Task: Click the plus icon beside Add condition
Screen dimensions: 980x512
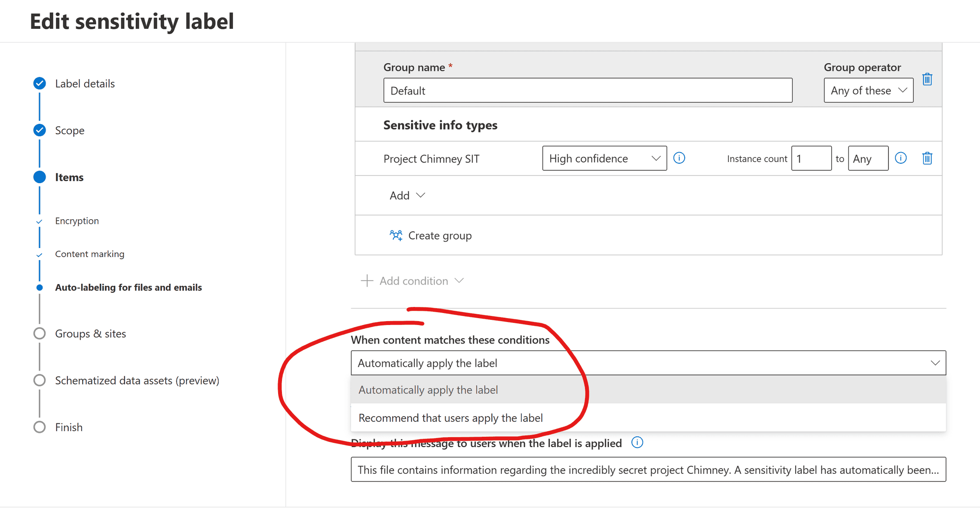Action: pos(366,280)
